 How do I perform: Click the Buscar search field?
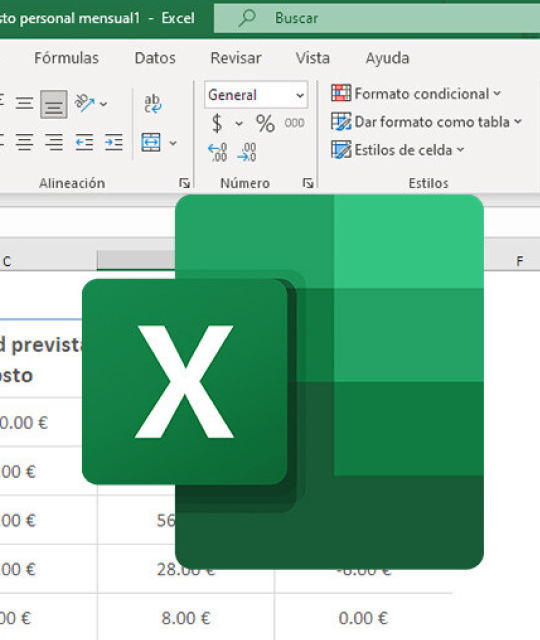pos(377,18)
